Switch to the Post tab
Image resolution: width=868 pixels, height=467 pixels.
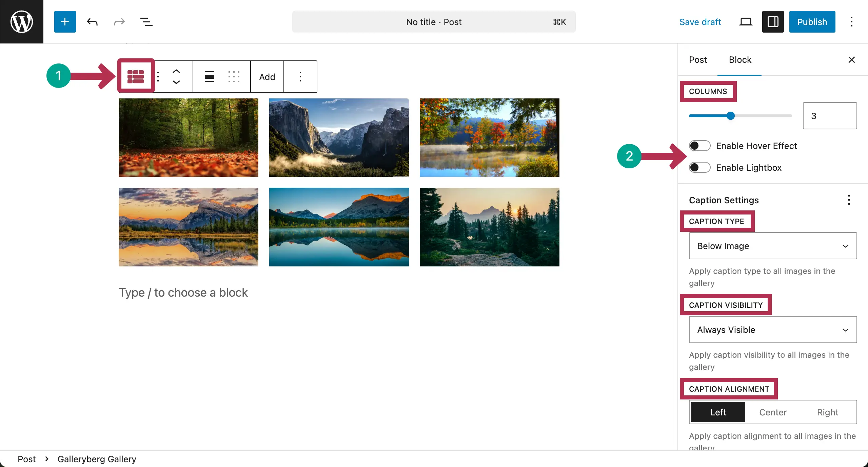coord(698,60)
